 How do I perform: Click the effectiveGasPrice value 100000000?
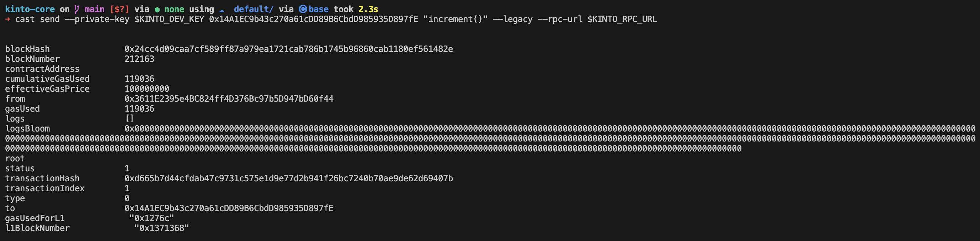click(x=147, y=89)
